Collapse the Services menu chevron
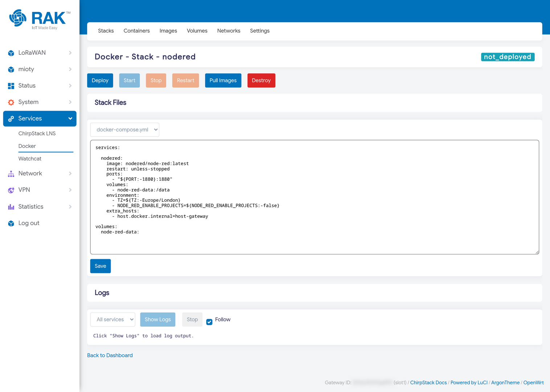 pos(70,119)
